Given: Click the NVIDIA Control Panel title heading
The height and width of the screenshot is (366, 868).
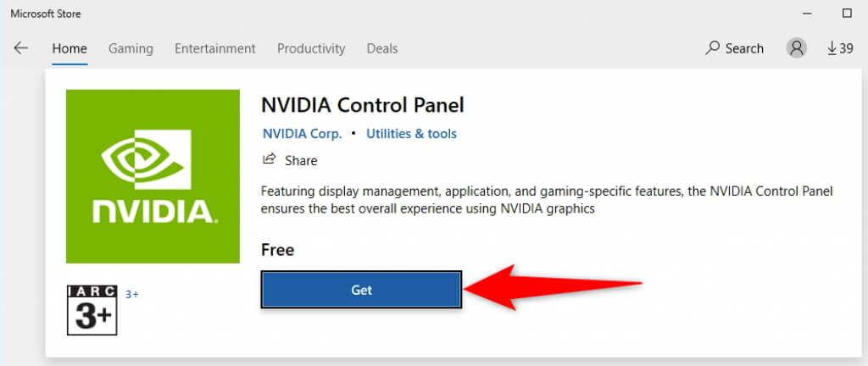Looking at the screenshot, I should 363,106.
